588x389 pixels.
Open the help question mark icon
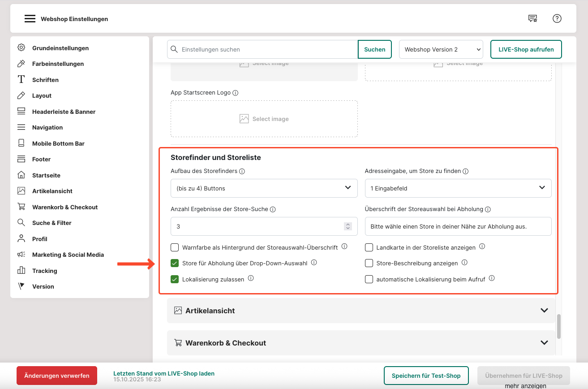point(557,18)
